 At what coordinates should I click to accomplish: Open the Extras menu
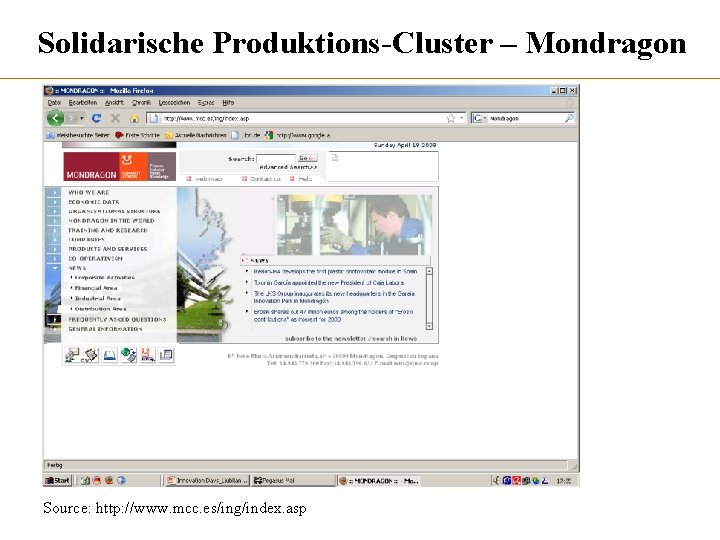[x=206, y=103]
